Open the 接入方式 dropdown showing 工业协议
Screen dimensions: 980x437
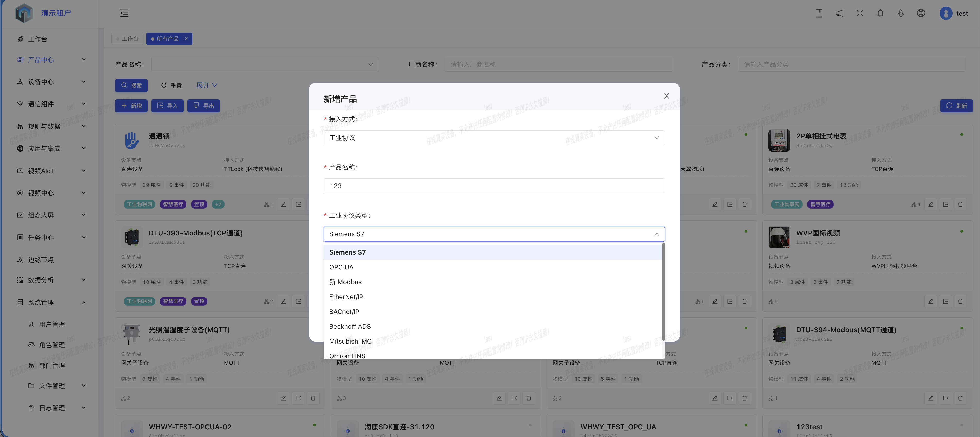[x=494, y=138]
